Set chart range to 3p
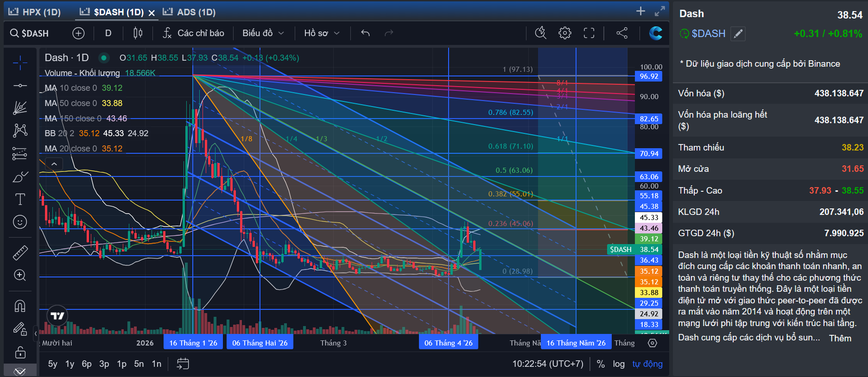 click(x=104, y=364)
